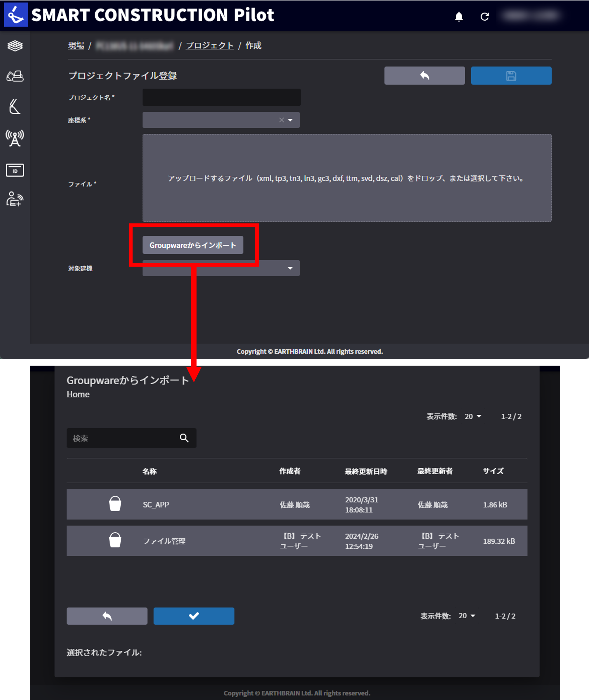This screenshot has width=589, height=700.
Task: Open the 現場 breadcrumb link
Action: (75, 45)
